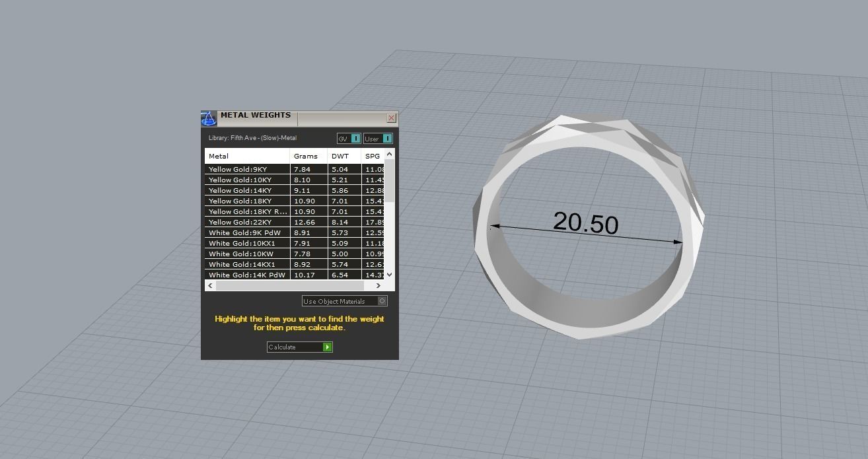Click the Metal column header
The image size is (868, 459).
pos(247,156)
